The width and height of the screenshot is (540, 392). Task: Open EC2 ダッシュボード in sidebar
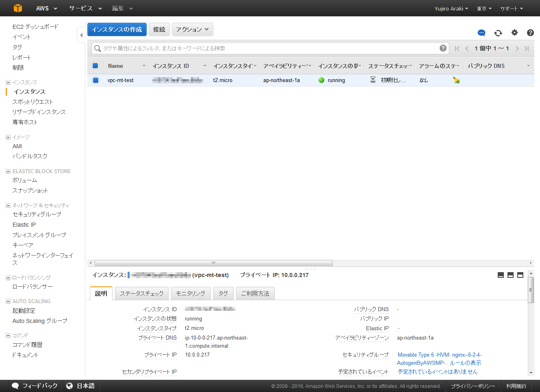tap(35, 27)
